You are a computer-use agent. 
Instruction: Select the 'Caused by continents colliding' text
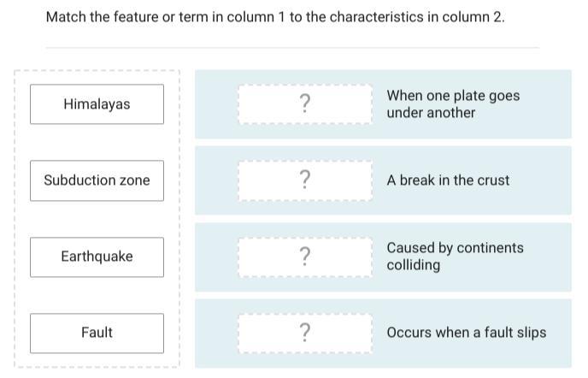coord(455,257)
